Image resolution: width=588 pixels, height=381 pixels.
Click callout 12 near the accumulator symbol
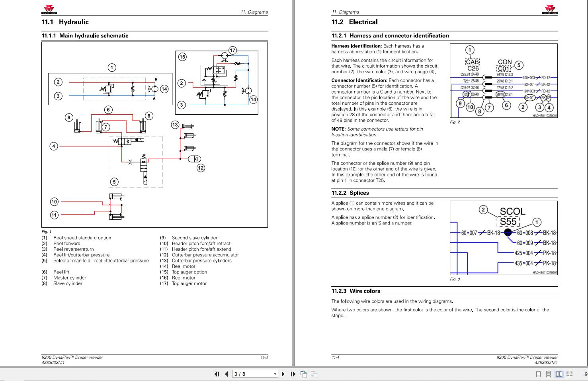click(201, 168)
